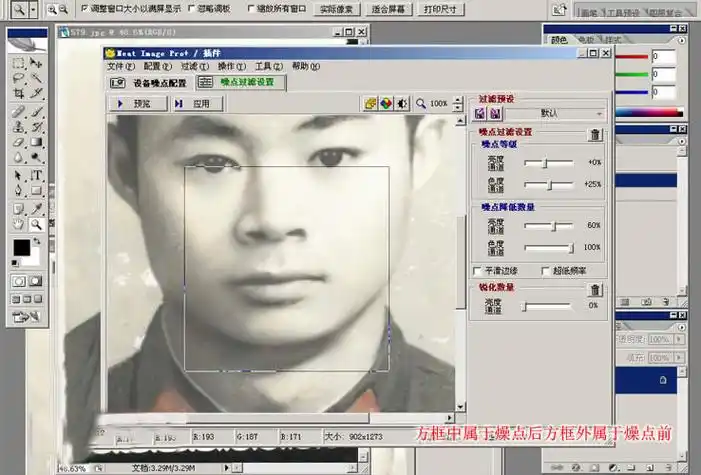Switch to the 设备噪点配置 tab
This screenshot has width=701, height=475.
(149, 83)
